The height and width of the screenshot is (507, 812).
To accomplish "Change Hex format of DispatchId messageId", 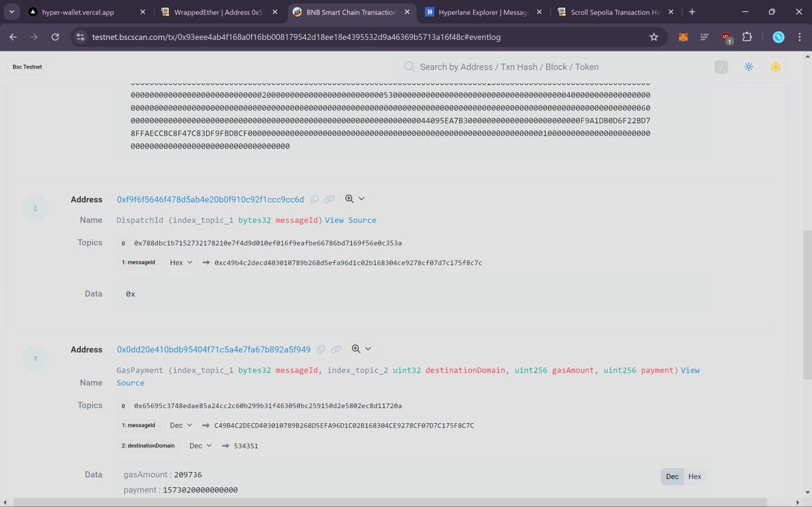I will click(181, 262).
